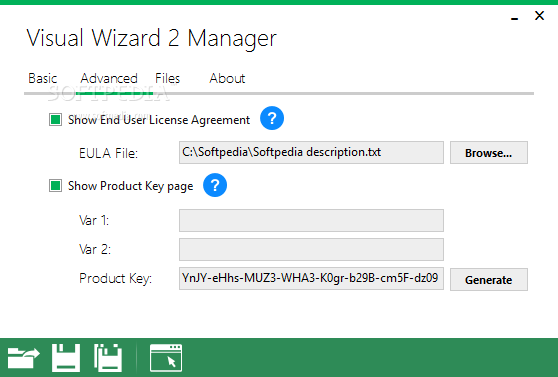Image resolution: width=558 pixels, height=377 pixels.
Task: Launch wizard preview window icon
Action: (x=166, y=358)
